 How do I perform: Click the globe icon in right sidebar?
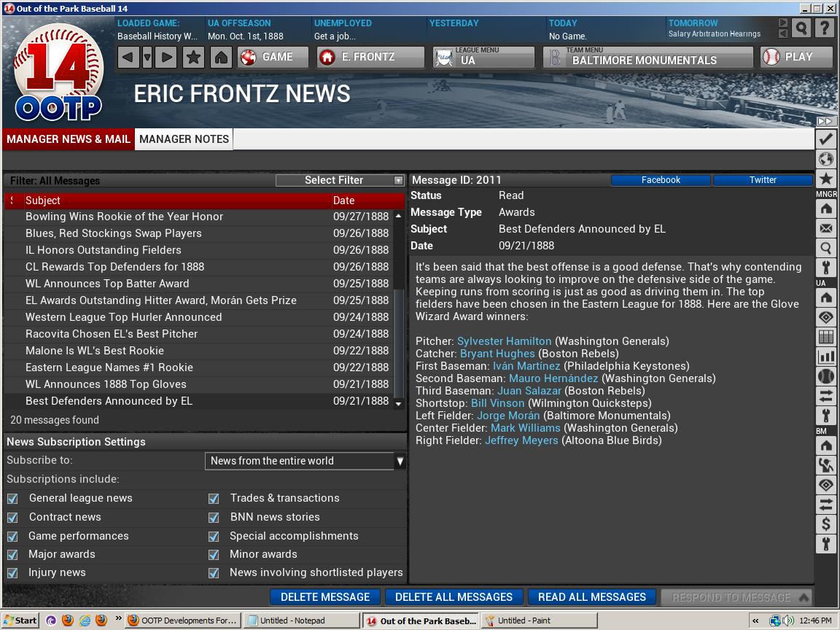pos(825,159)
